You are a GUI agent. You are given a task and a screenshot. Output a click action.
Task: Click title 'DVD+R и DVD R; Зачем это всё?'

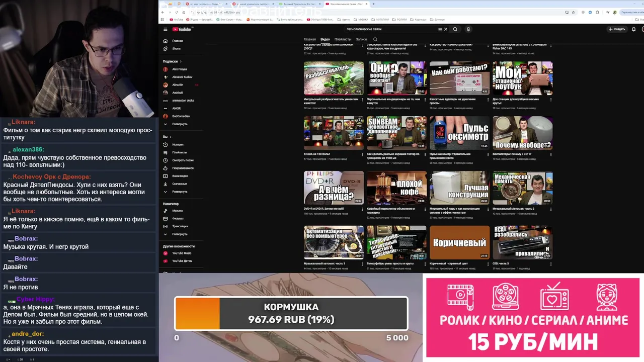[324, 209]
